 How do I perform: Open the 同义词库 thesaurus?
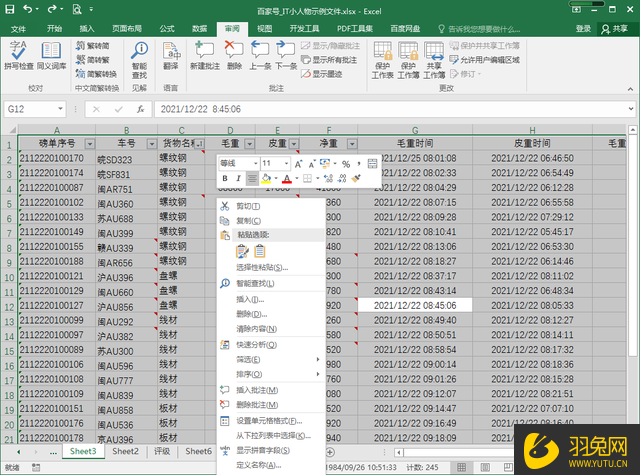coord(51,55)
